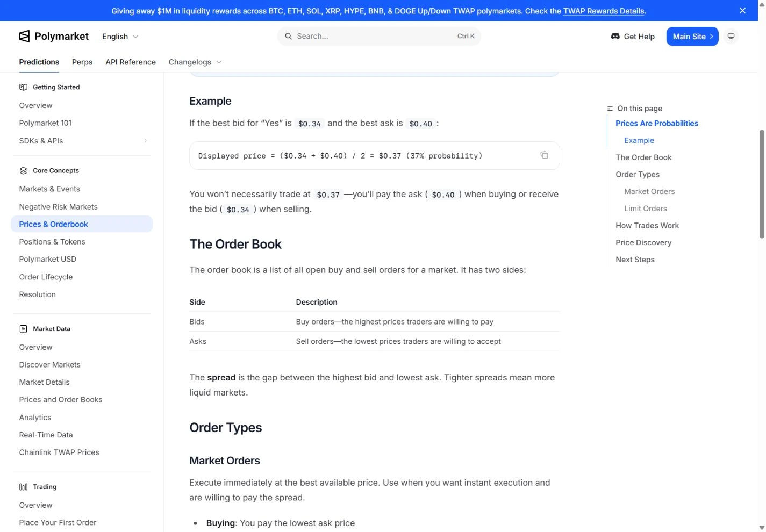Click The Order Book heading
Viewport: 766px width, 532px height.
point(235,244)
